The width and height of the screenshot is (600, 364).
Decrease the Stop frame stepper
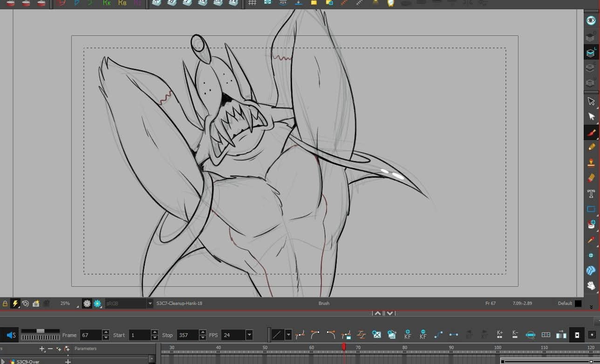[x=202, y=337]
